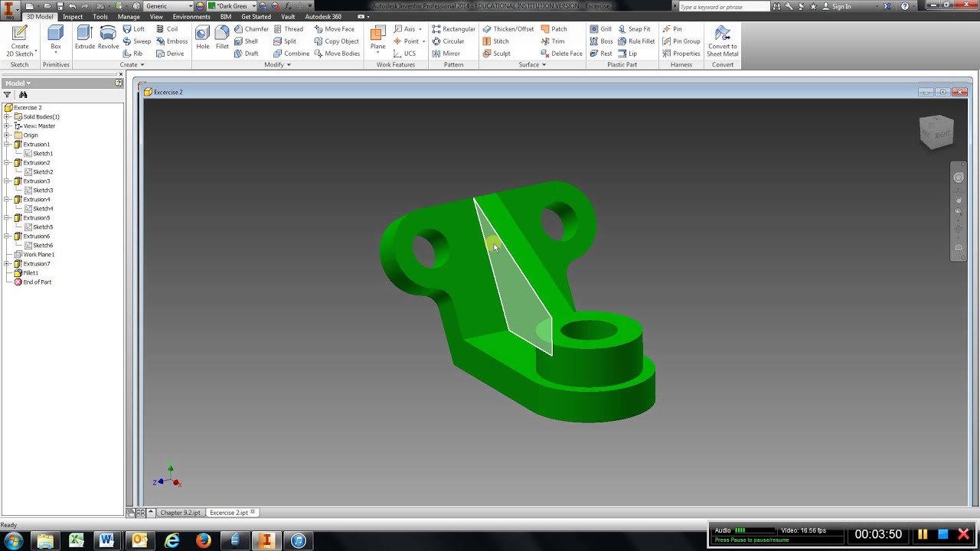The height and width of the screenshot is (551, 980).
Task: Switch to the Inspect ribbon tab
Action: click(73, 17)
